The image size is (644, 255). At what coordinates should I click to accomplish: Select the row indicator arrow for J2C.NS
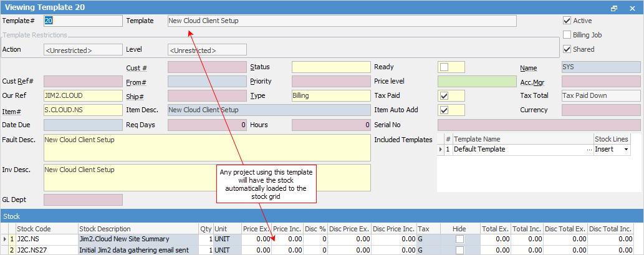[x=5, y=239]
